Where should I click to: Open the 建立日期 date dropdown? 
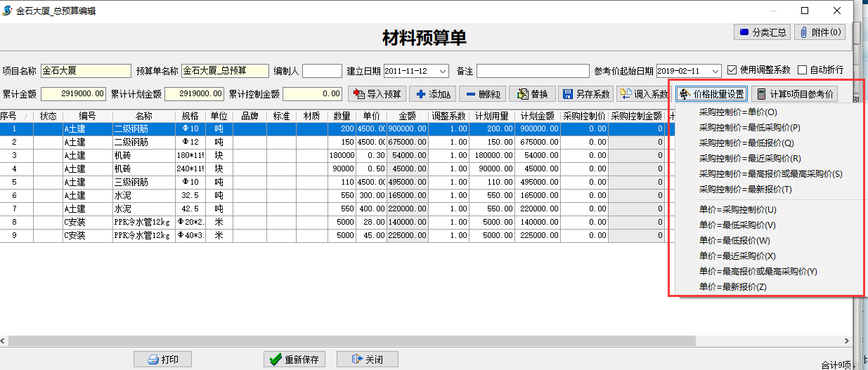pyautogui.click(x=443, y=71)
